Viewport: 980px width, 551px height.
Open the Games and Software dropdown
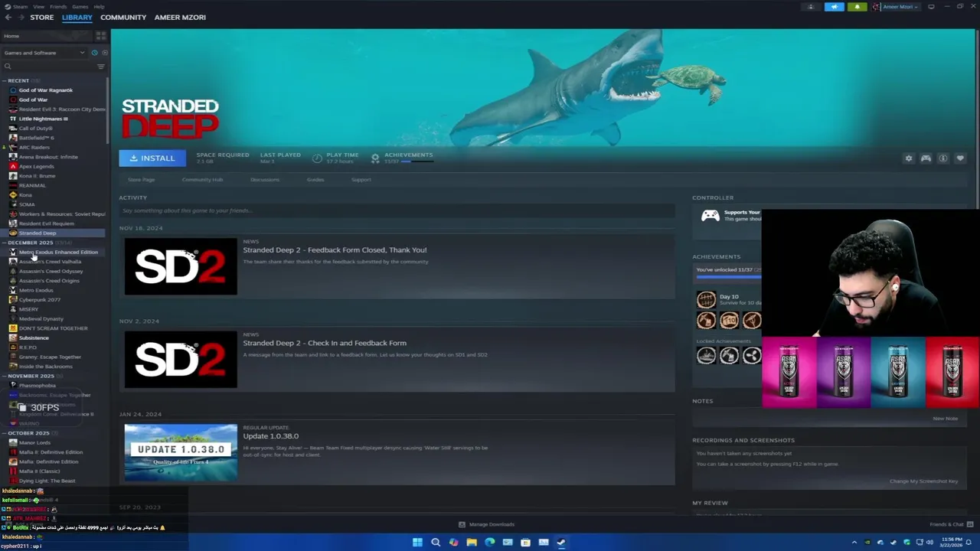44,53
